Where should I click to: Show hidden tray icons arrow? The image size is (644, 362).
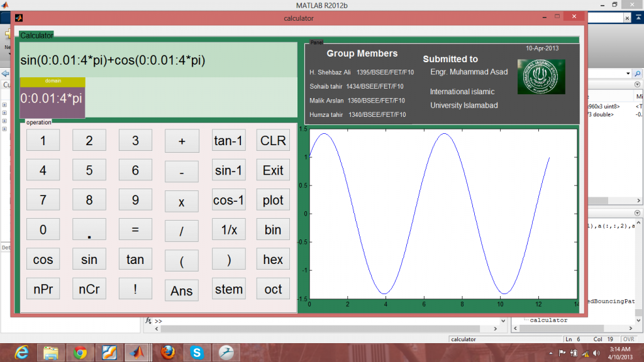pyautogui.click(x=551, y=353)
